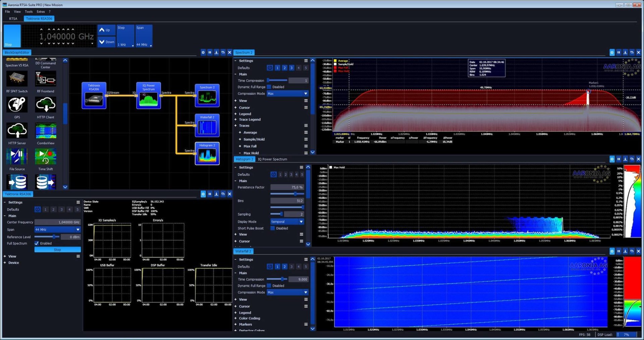Image resolution: width=644 pixels, height=340 pixels.
Task: Select the RF Frontend block icon
Action: (46, 79)
